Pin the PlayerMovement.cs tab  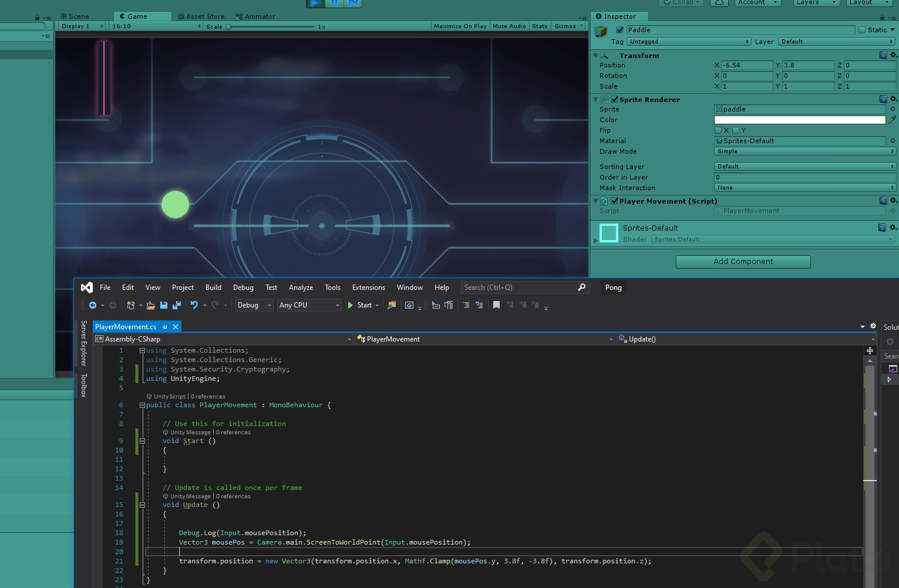[x=165, y=327]
